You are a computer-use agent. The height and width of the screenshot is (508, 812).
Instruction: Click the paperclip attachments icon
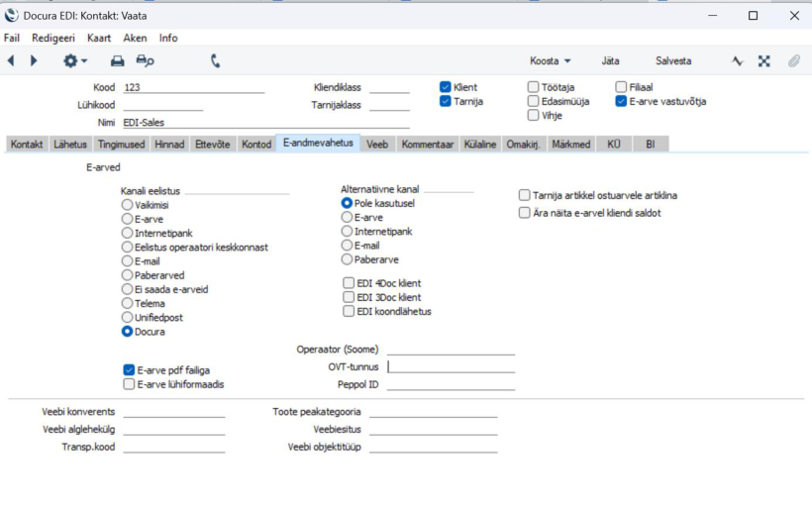pyautogui.click(x=794, y=61)
